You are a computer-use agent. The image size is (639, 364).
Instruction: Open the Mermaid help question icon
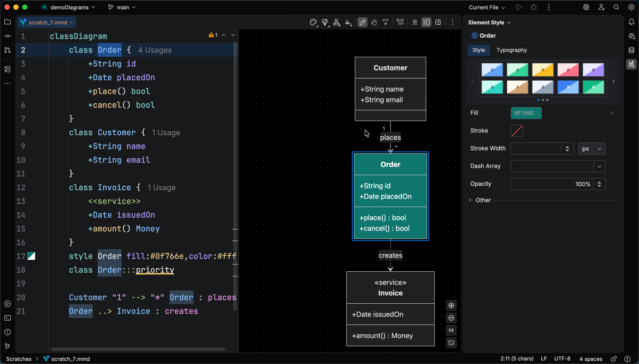click(400, 22)
